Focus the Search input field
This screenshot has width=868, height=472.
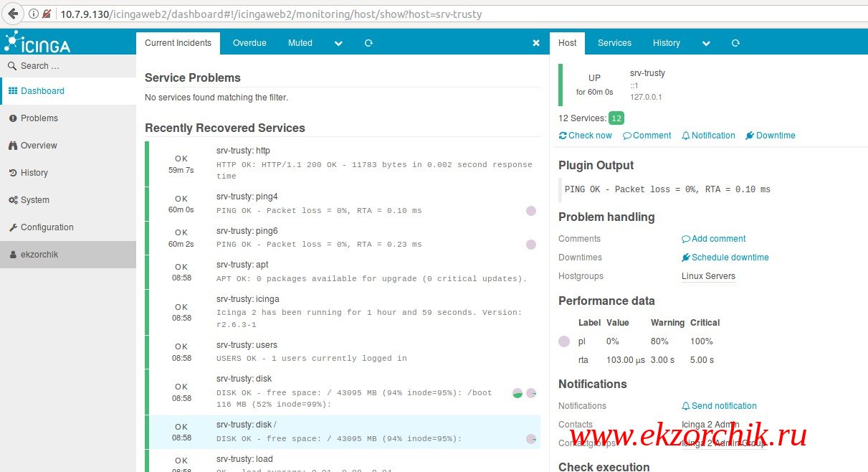(68, 66)
